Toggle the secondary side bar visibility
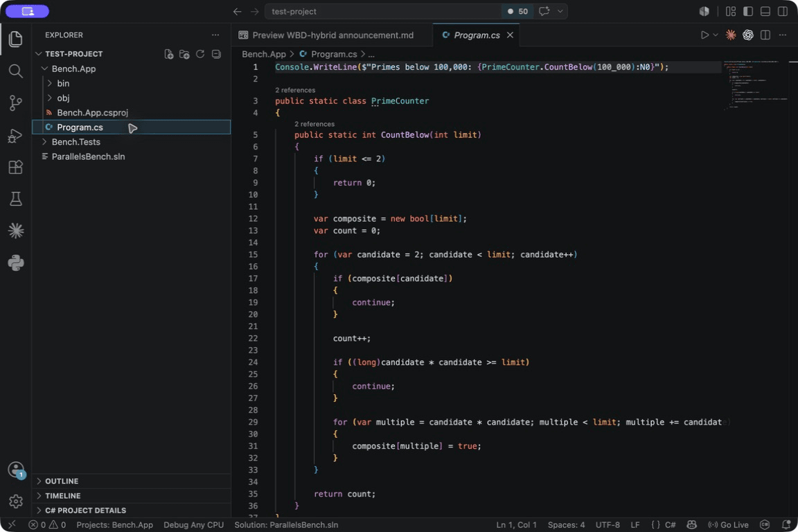798x532 pixels. pyautogui.click(x=783, y=11)
